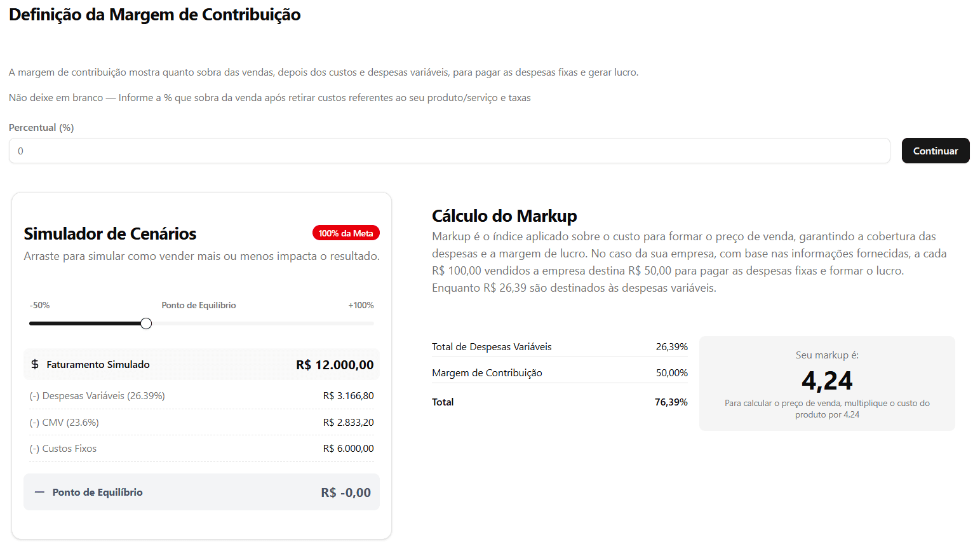Viewport: 980px width, 551px height.
Task: Click the +100% label on the slider
Action: (361, 305)
